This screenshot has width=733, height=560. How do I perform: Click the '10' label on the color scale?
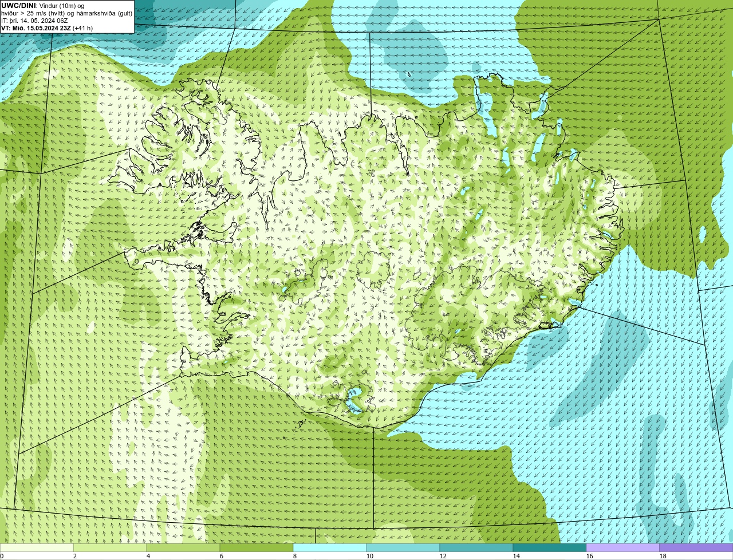coord(370,556)
